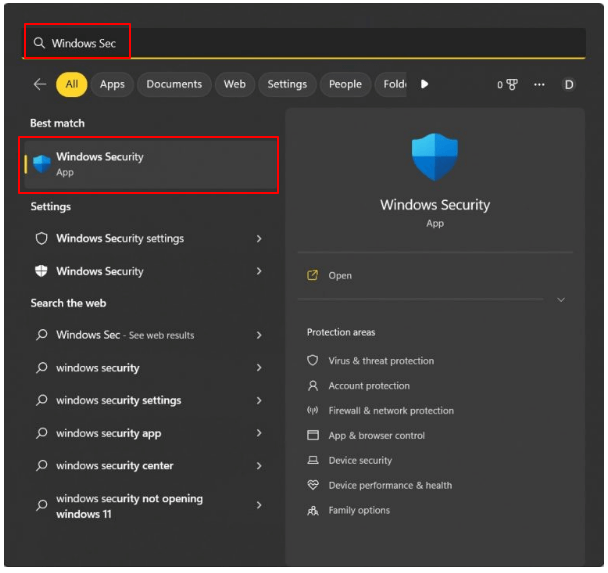Switch to the Documents filter tab
Image resolution: width=608 pixels, height=573 pixels.
[174, 85]
